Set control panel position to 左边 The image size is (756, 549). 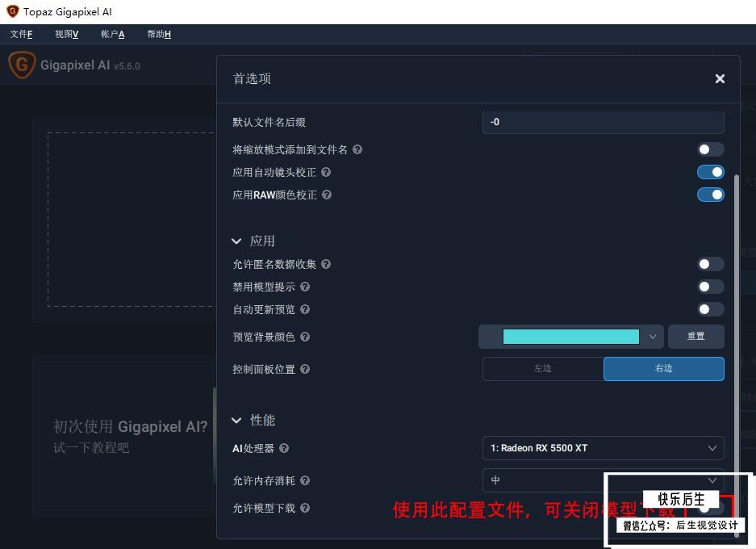coord(543,369)
